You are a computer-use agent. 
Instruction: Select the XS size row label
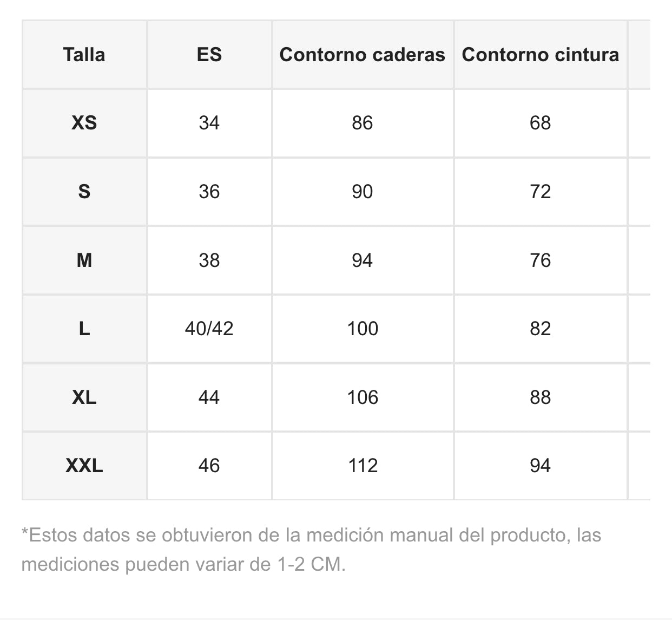[x=84, y=123]
